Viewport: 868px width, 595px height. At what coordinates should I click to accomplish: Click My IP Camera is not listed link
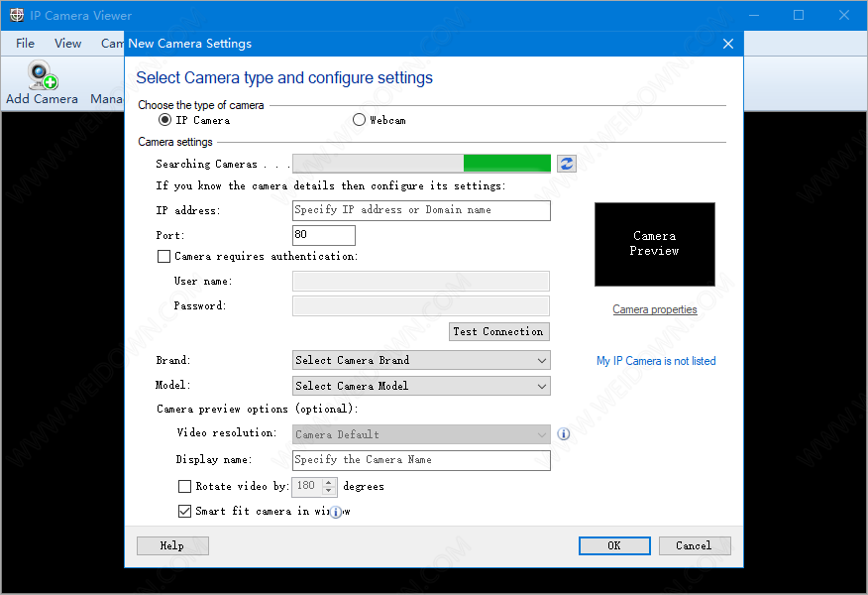click(x=656, y=361)
